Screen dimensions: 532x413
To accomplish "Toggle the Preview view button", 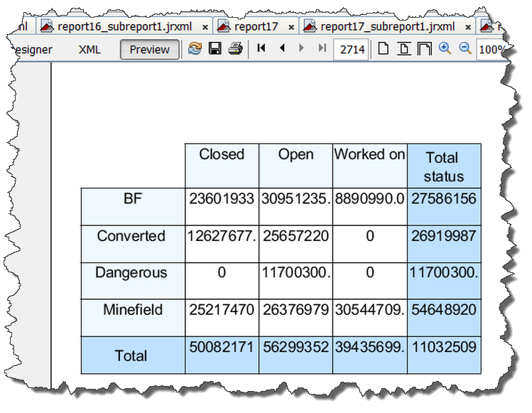I will (x=149, y=50).
